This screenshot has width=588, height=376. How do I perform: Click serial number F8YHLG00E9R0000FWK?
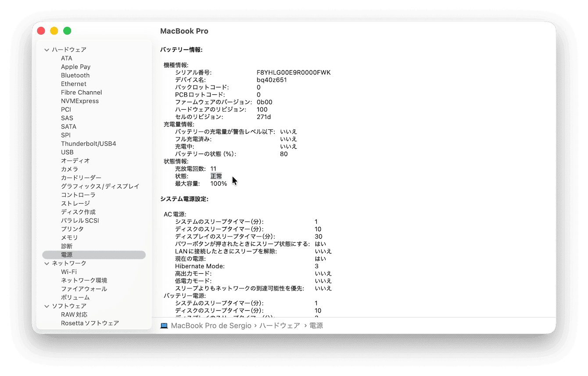coord(294,72)
